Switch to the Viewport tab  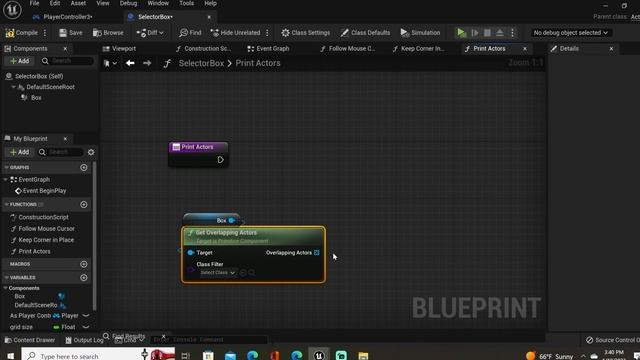tap(120, 49)
